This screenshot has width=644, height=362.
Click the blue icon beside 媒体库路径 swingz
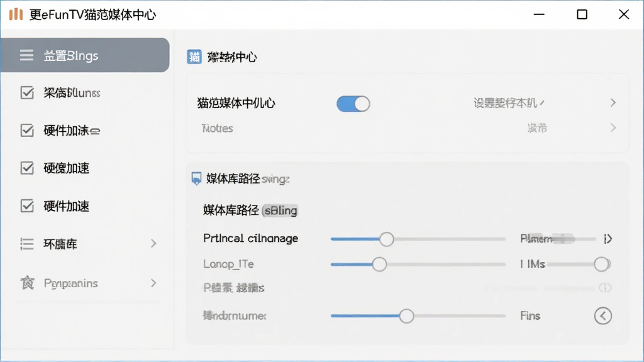(x=196, y=178)
